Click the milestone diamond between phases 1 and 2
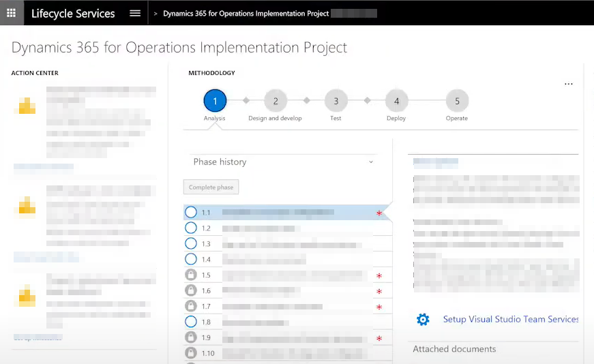Screen dimensions: 594x364 tap(246, 100)
